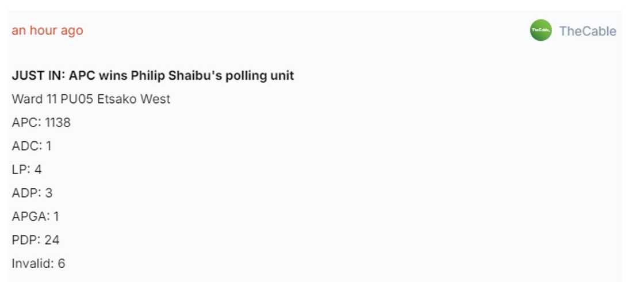Click the 'PU05' polling unit code

tap(77, 99)
